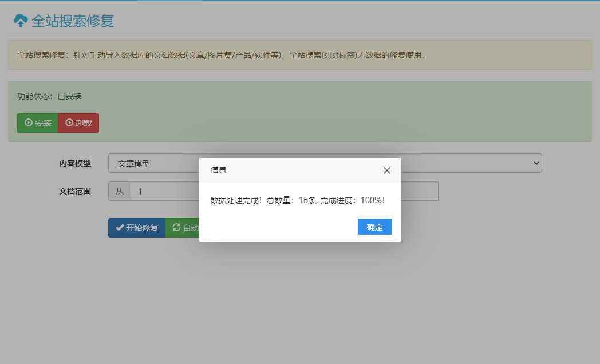This screenshot has width=600, height=364.
Task: Click the 全站搜索修复 page heading
Action: [x=72, y=21]
